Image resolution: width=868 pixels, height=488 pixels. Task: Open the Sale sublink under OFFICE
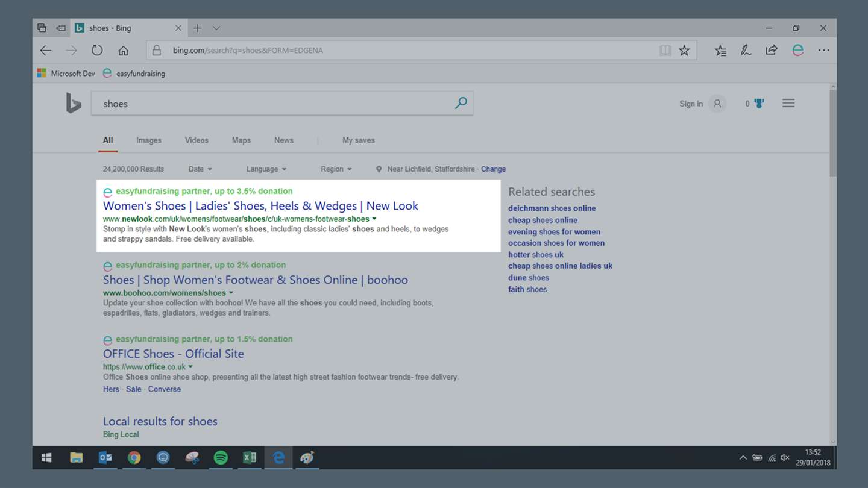(x=134, y=389)
